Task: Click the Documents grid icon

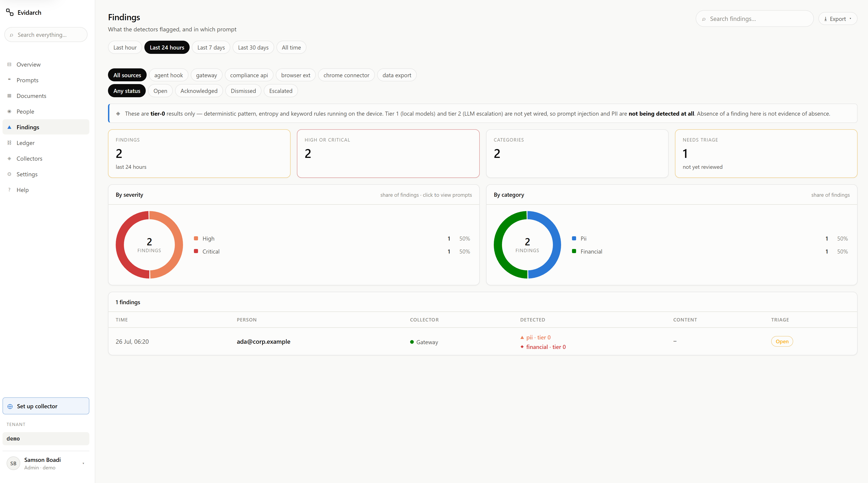Action: pyautogui.click(x=10, y=96)
